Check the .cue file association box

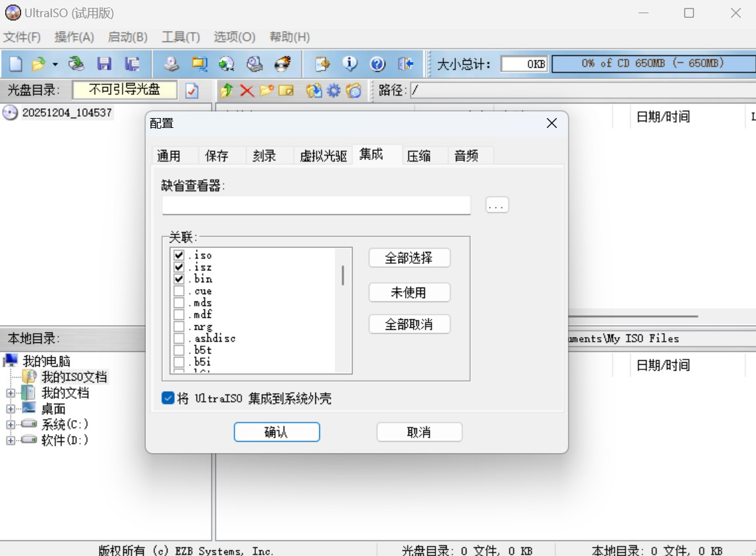179,291
